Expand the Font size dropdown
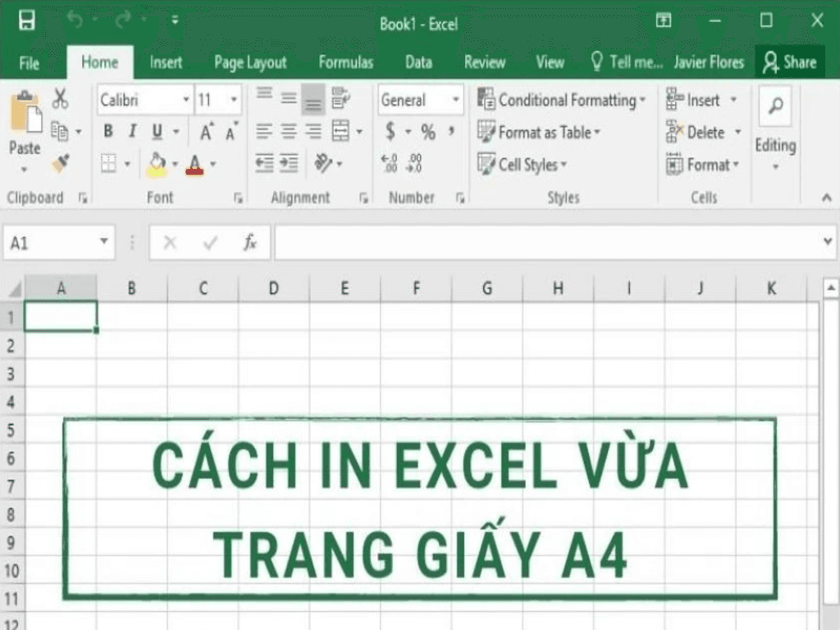The width and height of the screenshot is (840, 630). tap(232, 99)
